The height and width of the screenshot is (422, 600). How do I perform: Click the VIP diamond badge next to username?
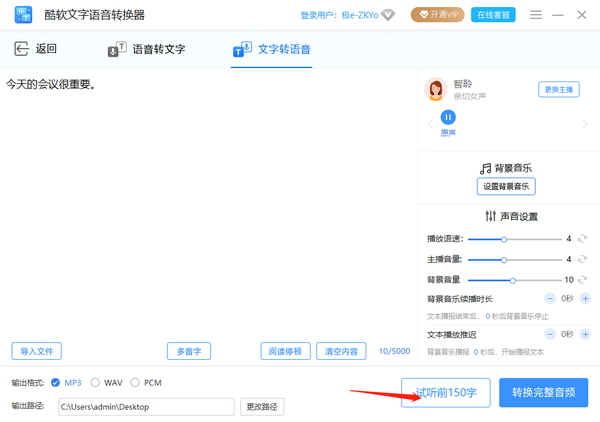pos(388,15)
